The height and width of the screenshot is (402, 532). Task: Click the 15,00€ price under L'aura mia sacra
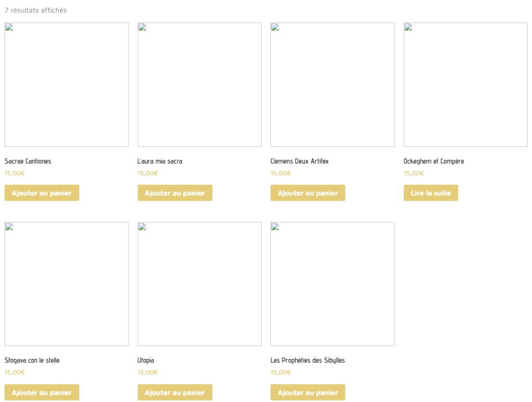pos(148,173)
